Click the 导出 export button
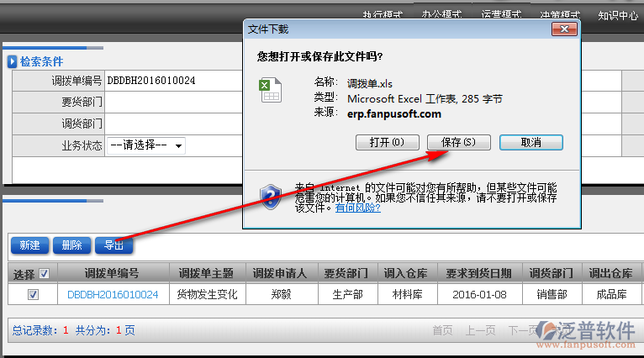 pos(113,245)
